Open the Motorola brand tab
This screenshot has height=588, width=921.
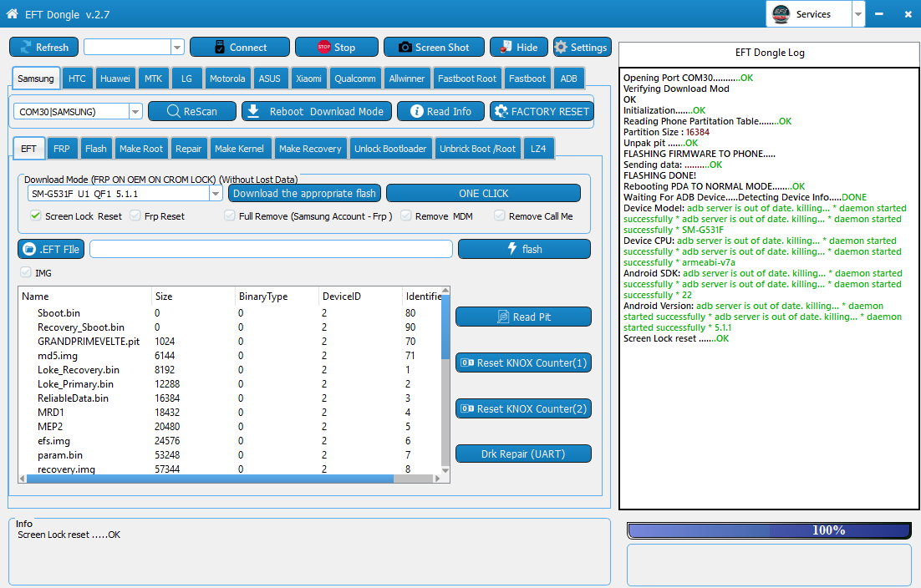[x=227, y=79]
